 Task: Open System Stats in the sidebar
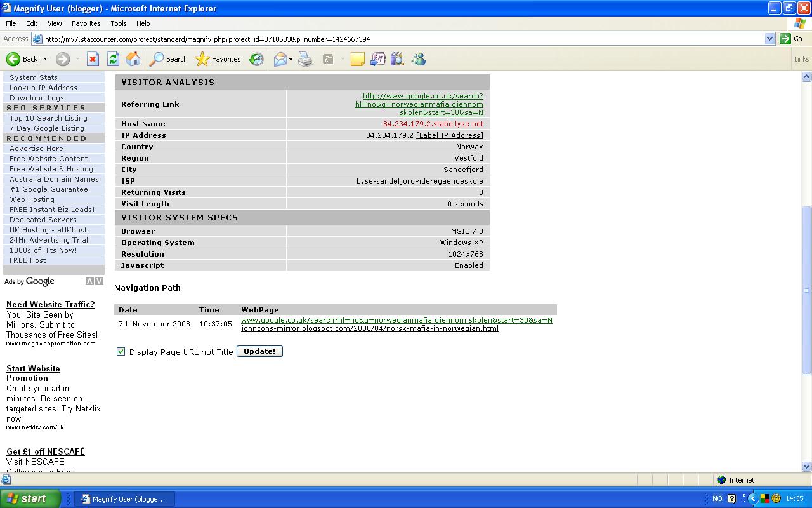tap(34, 77)
